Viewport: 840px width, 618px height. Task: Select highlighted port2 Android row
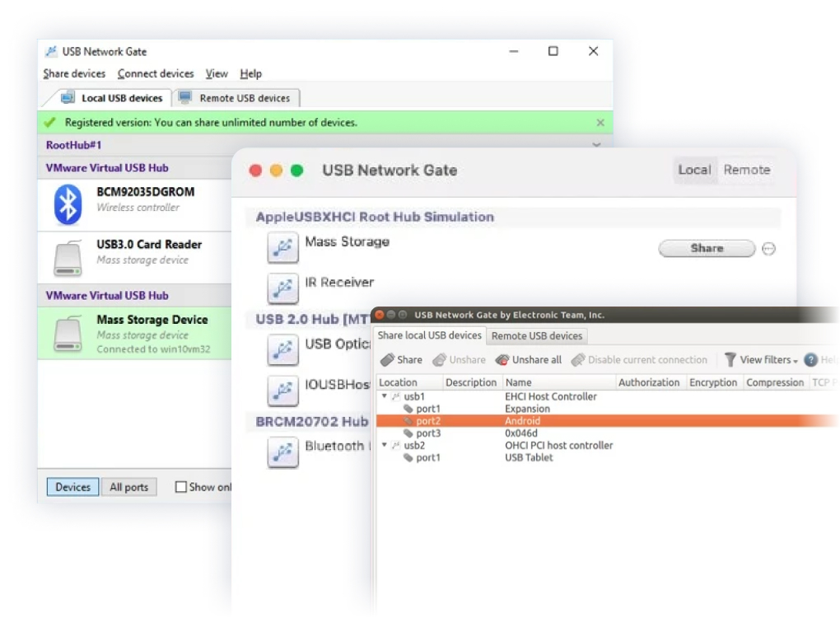pos(607,421)
